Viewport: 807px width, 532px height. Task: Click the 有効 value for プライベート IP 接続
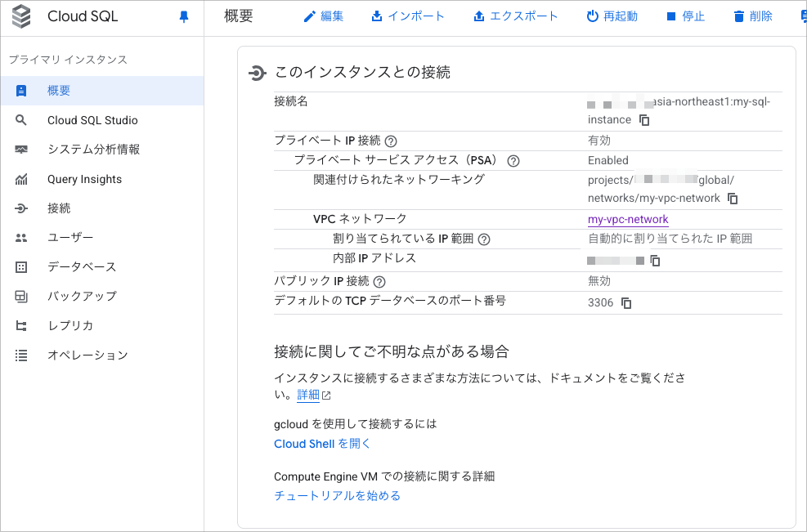pyautogui.click(x=599, y=141)
